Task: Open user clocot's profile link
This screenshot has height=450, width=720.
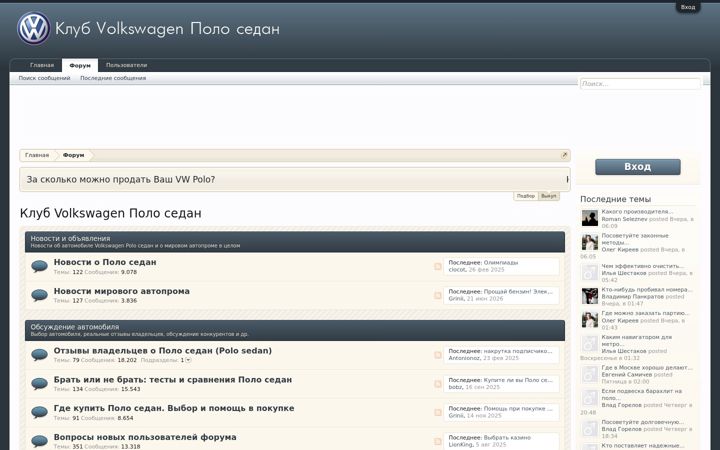Action: [457, 270]
